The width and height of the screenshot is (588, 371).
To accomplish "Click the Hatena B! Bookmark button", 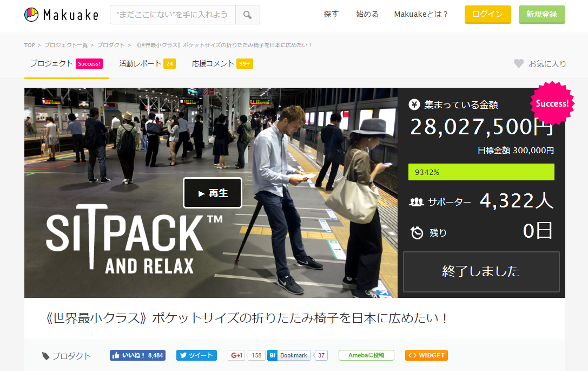I will point(289,355).
